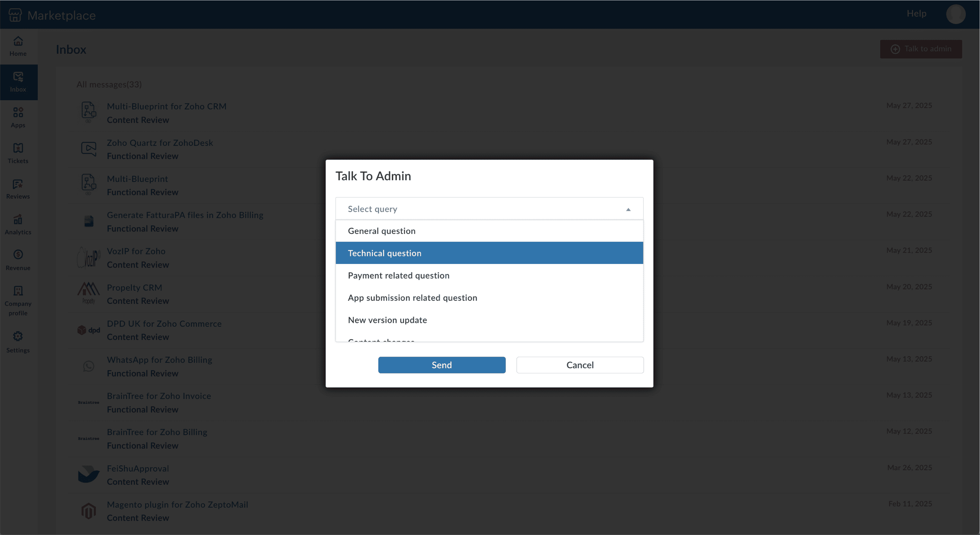Pick Payment related question option
Screen dimensions: 980x535
(398, 275)
